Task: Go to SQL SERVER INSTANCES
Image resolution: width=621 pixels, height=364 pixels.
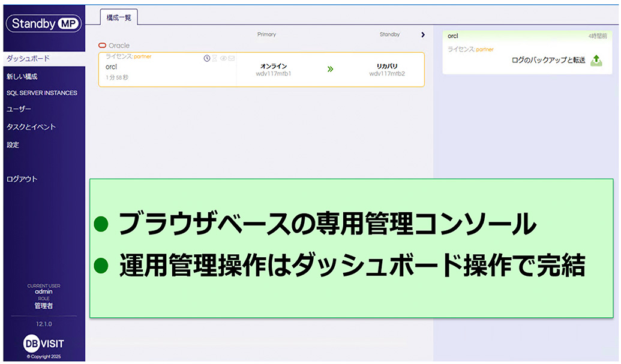Action: [x=41, y=93]
